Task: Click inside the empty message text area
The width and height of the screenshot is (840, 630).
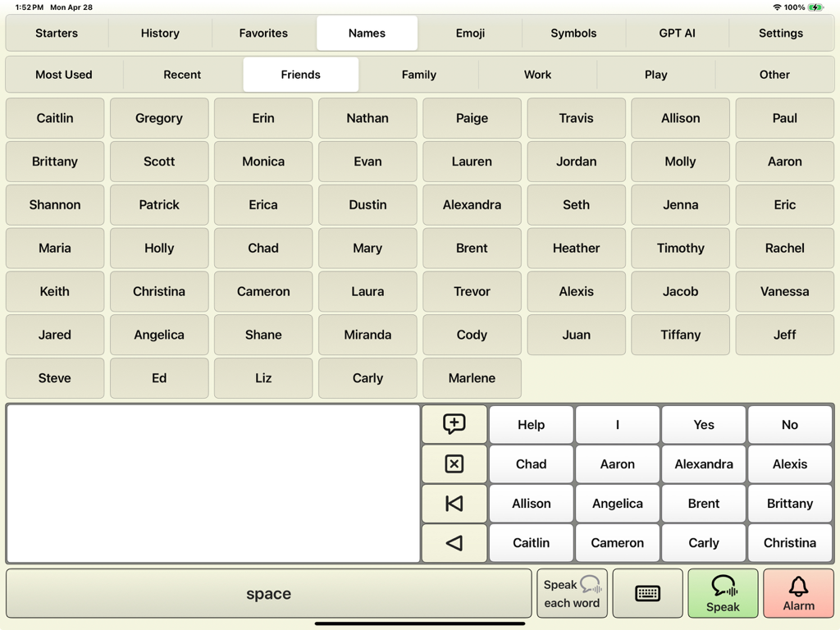Action: (213, 484)
